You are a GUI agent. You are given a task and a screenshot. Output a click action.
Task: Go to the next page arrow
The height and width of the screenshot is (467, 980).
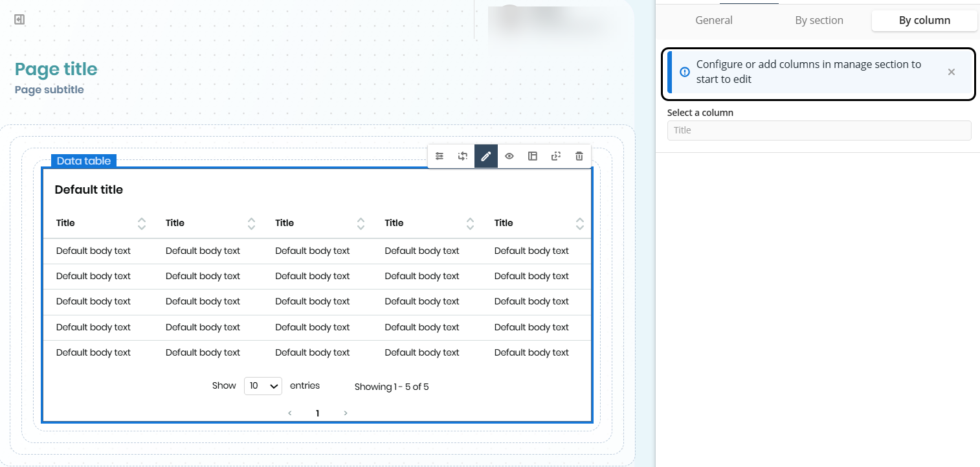[x=346, y=413]
